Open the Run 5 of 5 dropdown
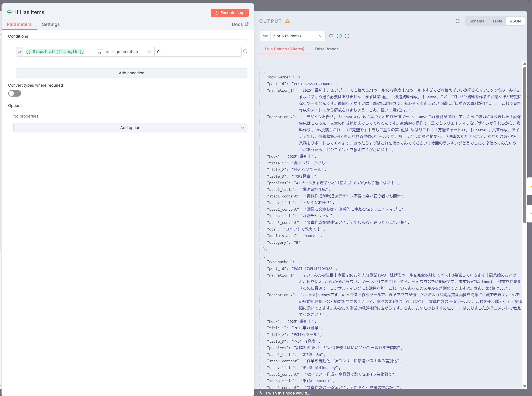This screenshot has height=396, width=532. [298, 36]
